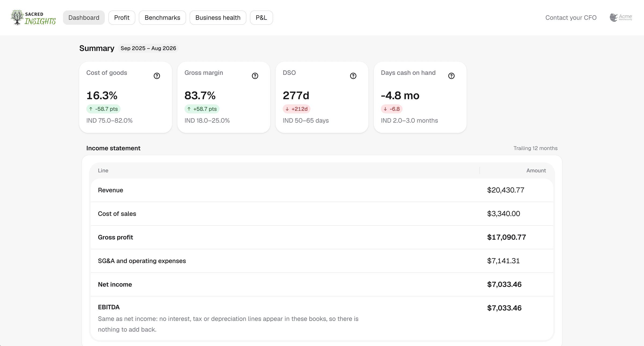The height and width of the screenshot is (346, 644).
Task: Open help icon on Cost of goods card
Action: pos(157,76)
